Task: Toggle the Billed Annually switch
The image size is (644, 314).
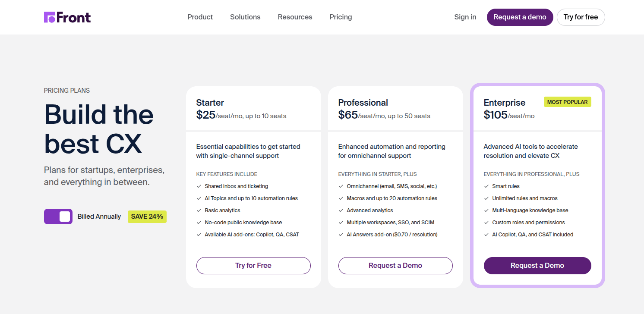Action: [x=58, y=217]
